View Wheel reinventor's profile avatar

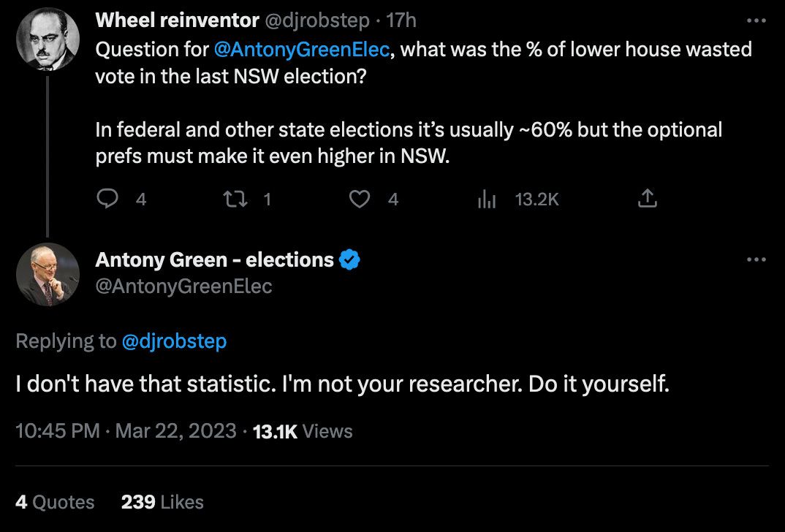(48, 39)
